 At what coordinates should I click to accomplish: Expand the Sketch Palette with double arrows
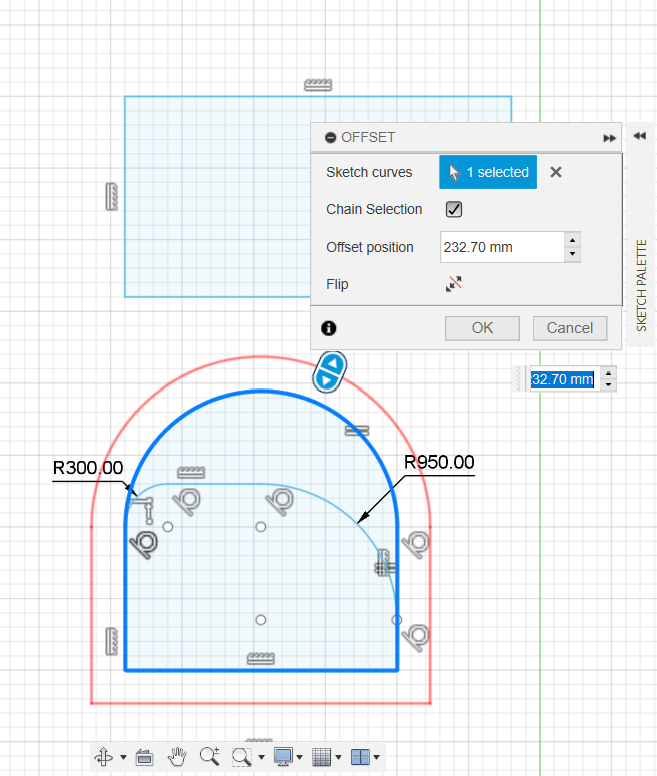click(640, 136)
